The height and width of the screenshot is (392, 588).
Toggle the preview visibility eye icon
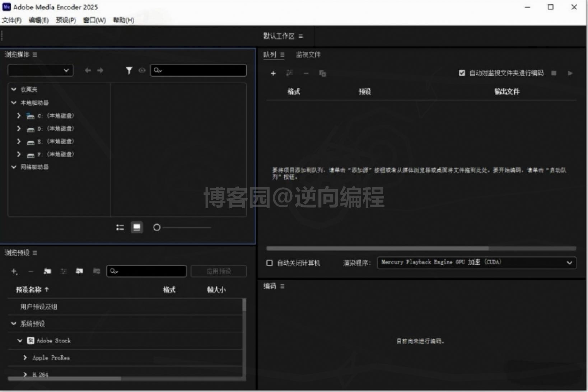[142, 71]
